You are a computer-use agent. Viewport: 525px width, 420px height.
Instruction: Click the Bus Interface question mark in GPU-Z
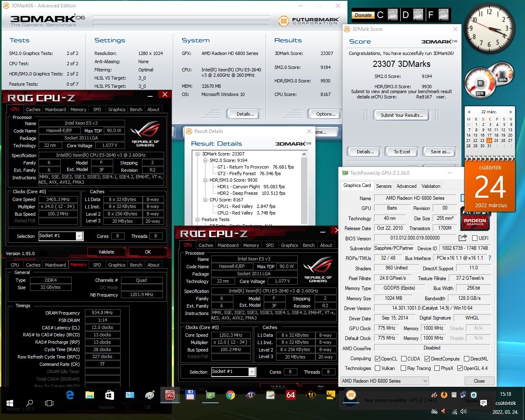click(x=489, y=258)
